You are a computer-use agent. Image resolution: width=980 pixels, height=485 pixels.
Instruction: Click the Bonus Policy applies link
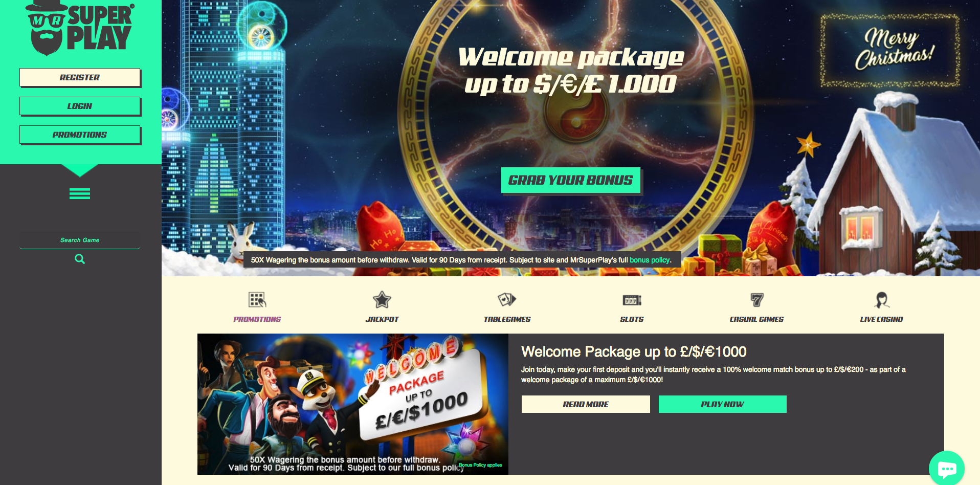point(480,465)
